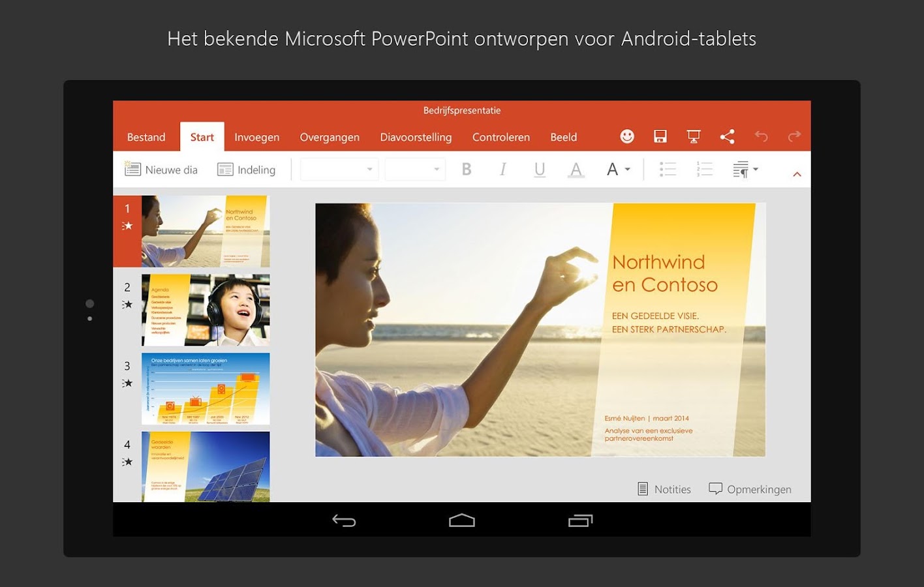Open the smiley feedback icon
This screenshot has height=587, width=924.
(x=627, y=136)
